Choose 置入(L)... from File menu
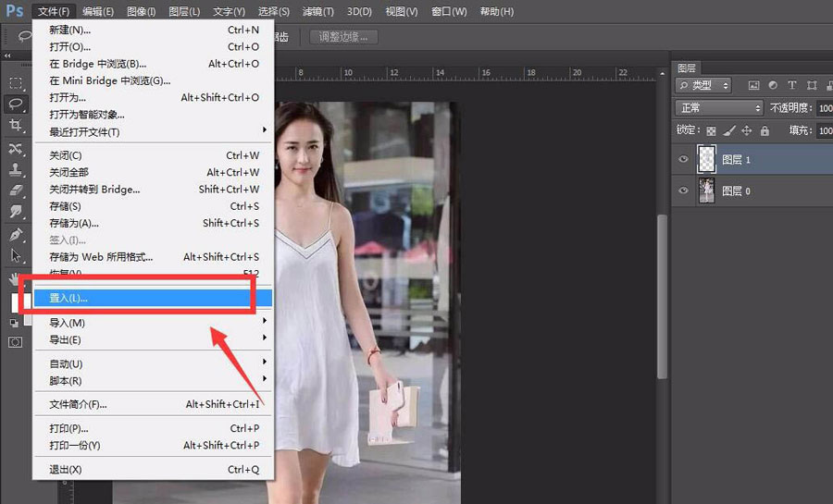The image size is (833, 504). pyautogui.click(x=154, y=298)
